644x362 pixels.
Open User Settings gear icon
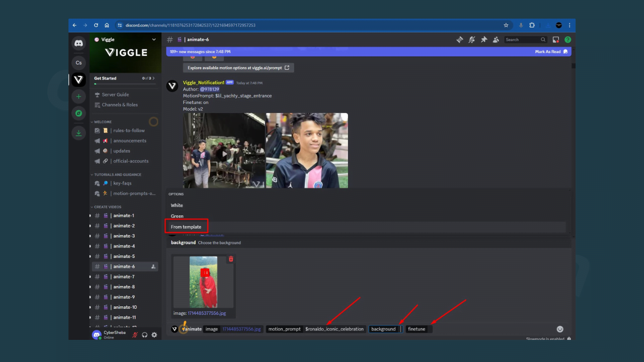click(154, 335)
